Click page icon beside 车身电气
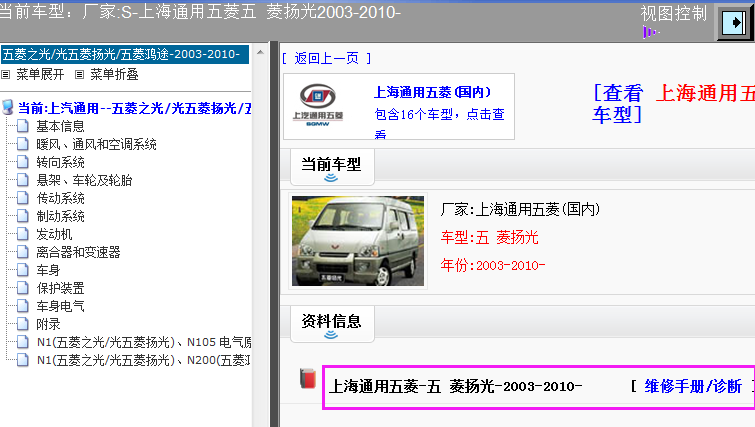This screenshot has width=755, height=427. 23,306
